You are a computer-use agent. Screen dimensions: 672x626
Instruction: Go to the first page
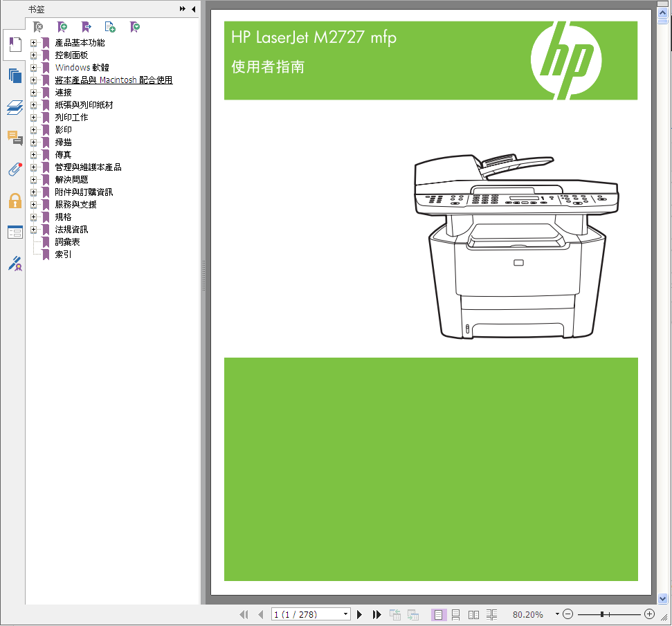point(244,614)
